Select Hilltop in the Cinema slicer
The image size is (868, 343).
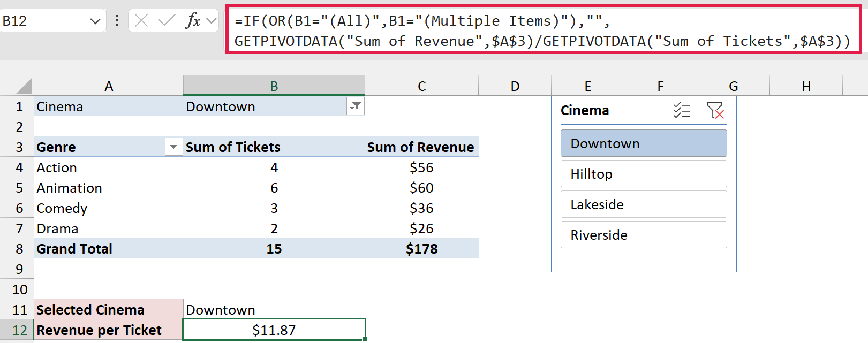click(x=644, y=174)
